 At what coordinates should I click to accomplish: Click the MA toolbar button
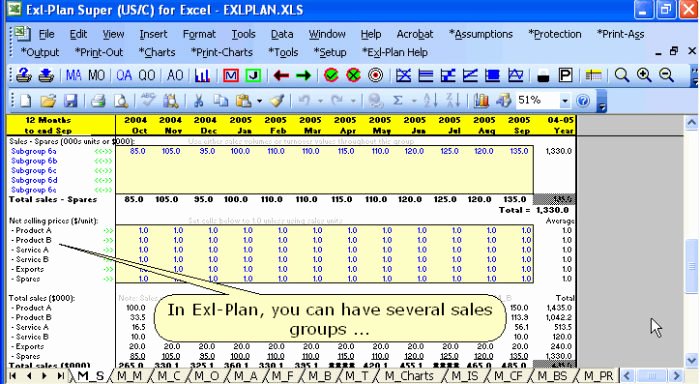click(x=74, y=75)
